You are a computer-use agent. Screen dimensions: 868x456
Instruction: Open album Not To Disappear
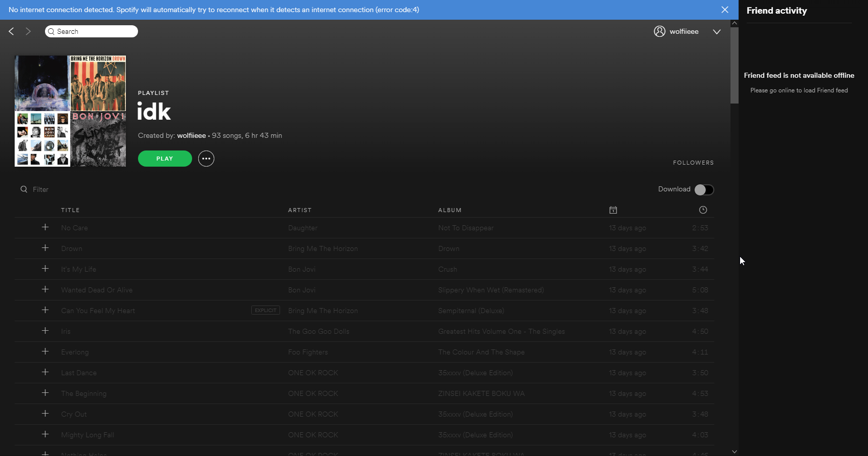[466, 228]
